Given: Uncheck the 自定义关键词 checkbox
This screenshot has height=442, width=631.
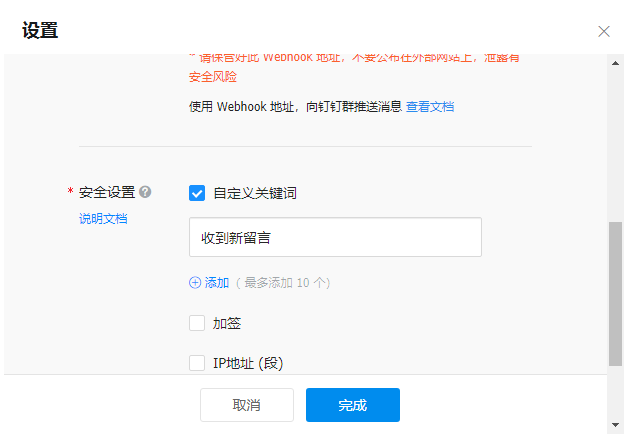Looking at the screenshot, I should (197, 193).
